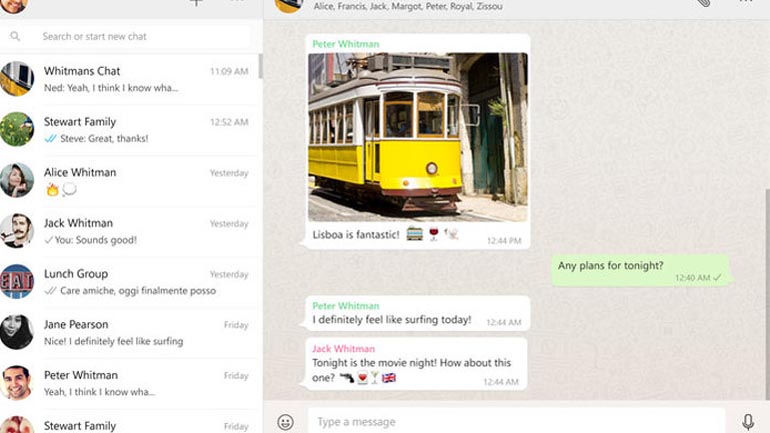Open the Jack Whitman conversation

140,231
